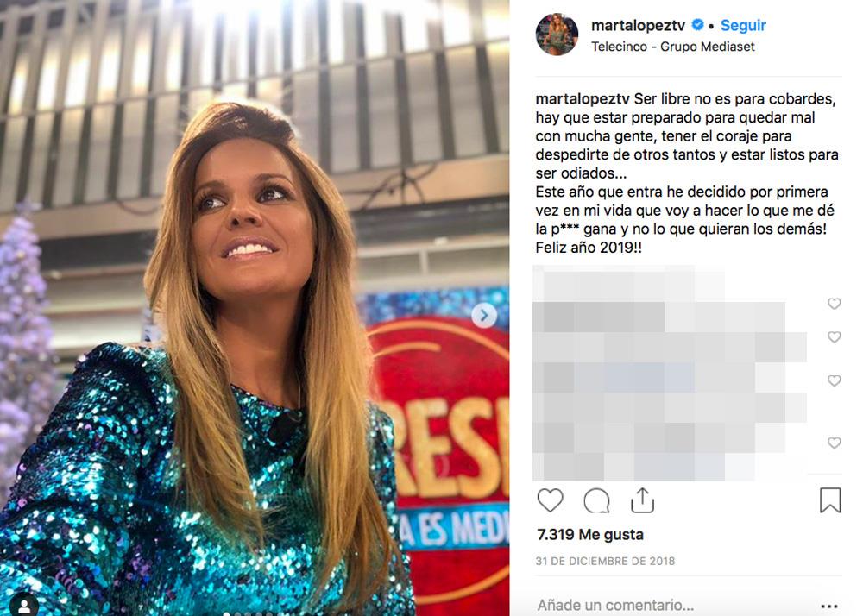Open post date 31 de diciembre

(605, 561)
